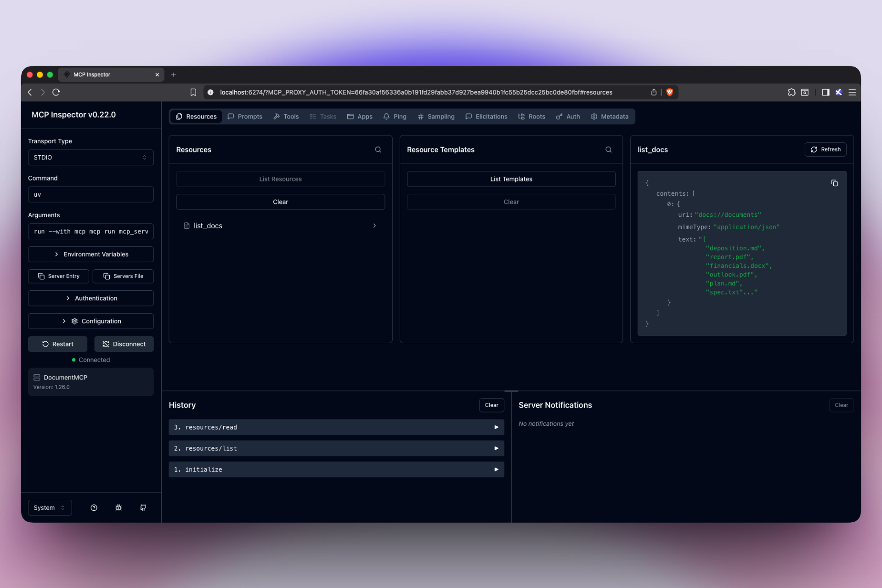This screenshot has height=588, width=882.
Task: Close the MCP Inspector browser tab
Action: (x=157, y=74)
